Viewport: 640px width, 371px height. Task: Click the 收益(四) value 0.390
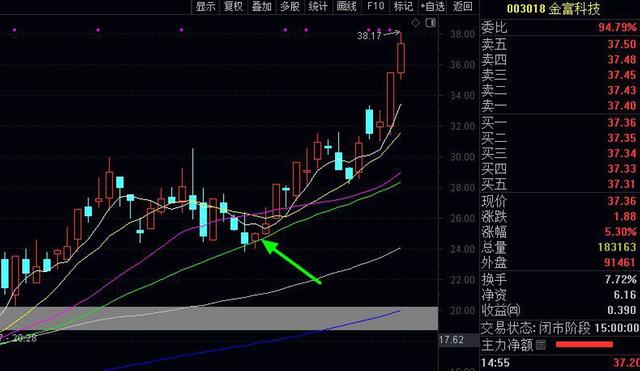(622, 310)
